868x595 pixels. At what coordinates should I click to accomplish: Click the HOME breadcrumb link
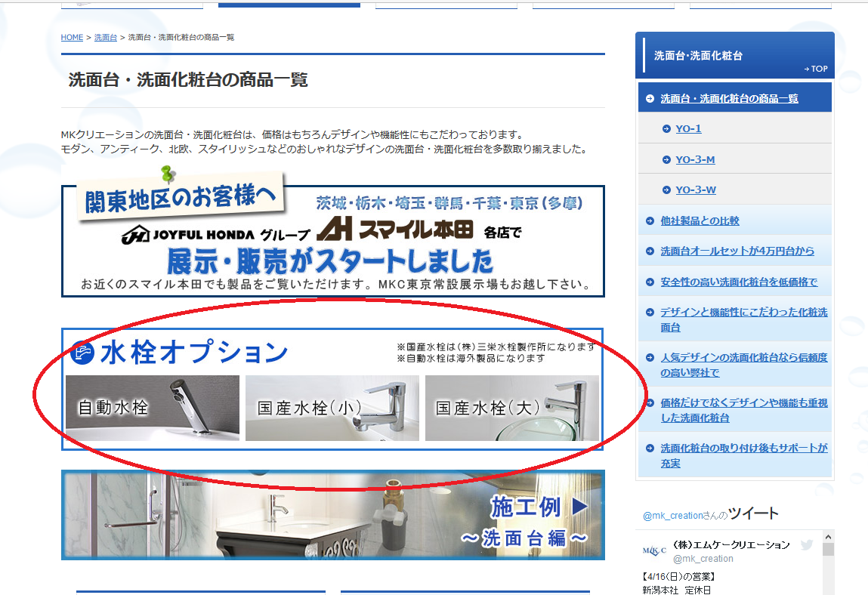[72, 37]
